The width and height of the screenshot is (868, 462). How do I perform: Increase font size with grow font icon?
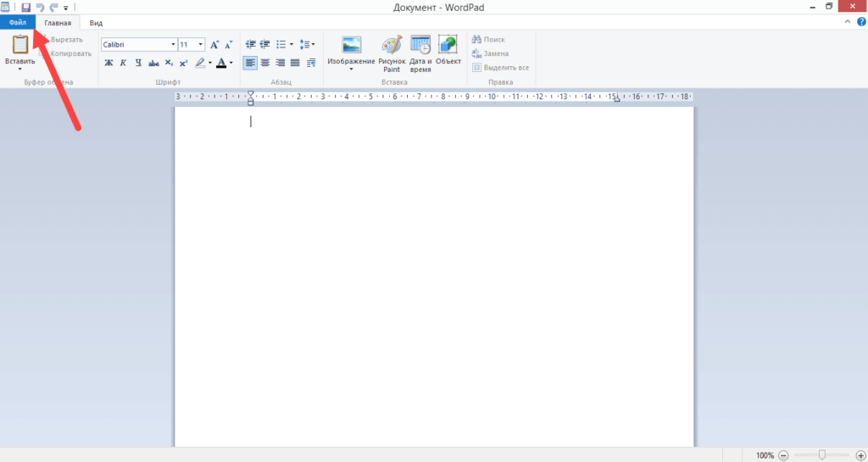click(x=214, y=44)
